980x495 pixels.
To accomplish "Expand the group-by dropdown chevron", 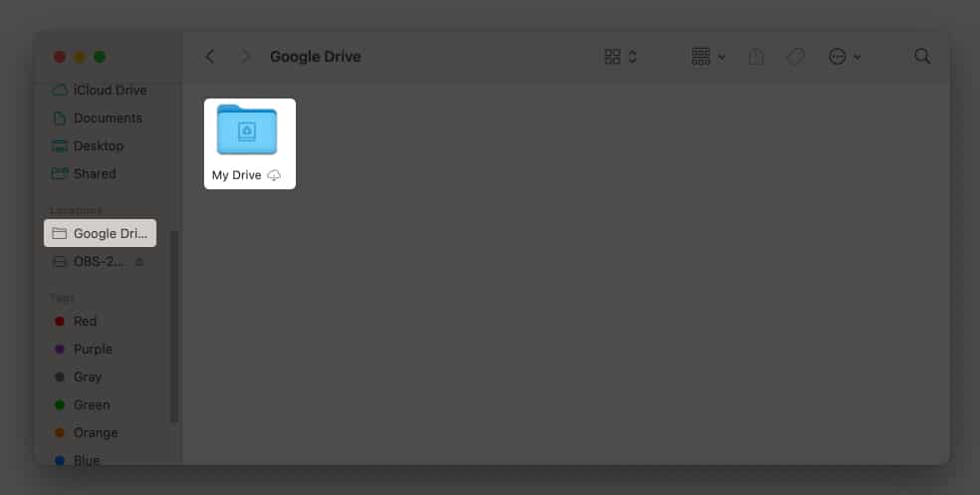I will coord(721,57).
